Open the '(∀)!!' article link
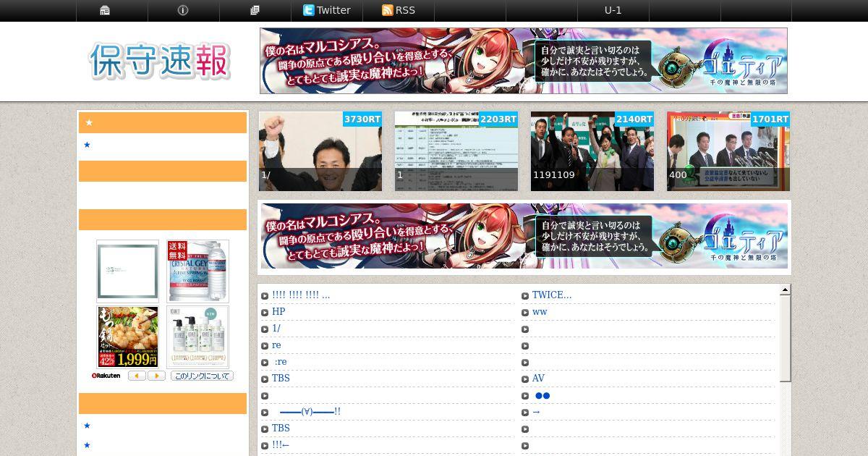This screenshot has width=868, height=456. click(310, 412)
